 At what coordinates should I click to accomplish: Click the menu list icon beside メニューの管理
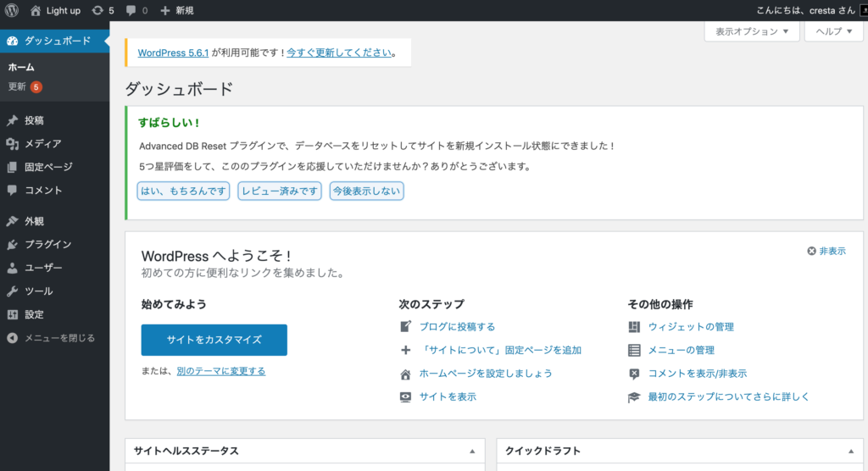(634, 351)
